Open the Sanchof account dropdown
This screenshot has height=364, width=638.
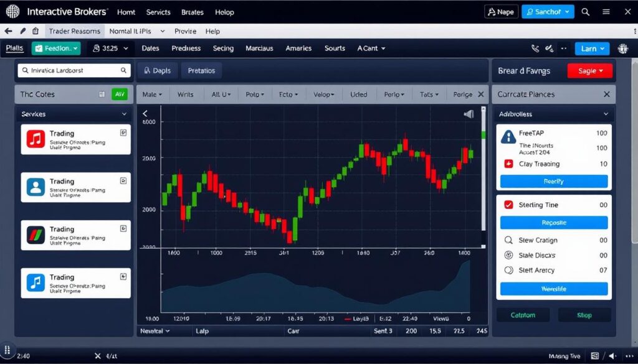[x=548, y=12]
